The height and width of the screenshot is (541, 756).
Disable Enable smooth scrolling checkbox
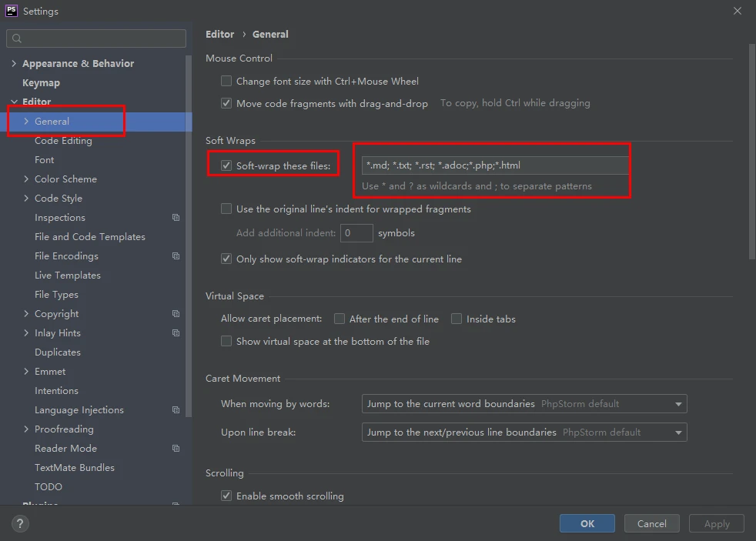click(226, 496)
